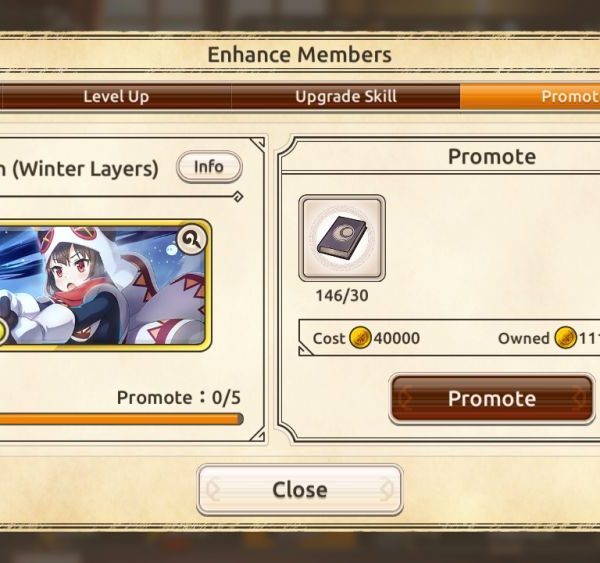
Task: View the Winter Layers character artwork
Action: [x=105, y=285]
